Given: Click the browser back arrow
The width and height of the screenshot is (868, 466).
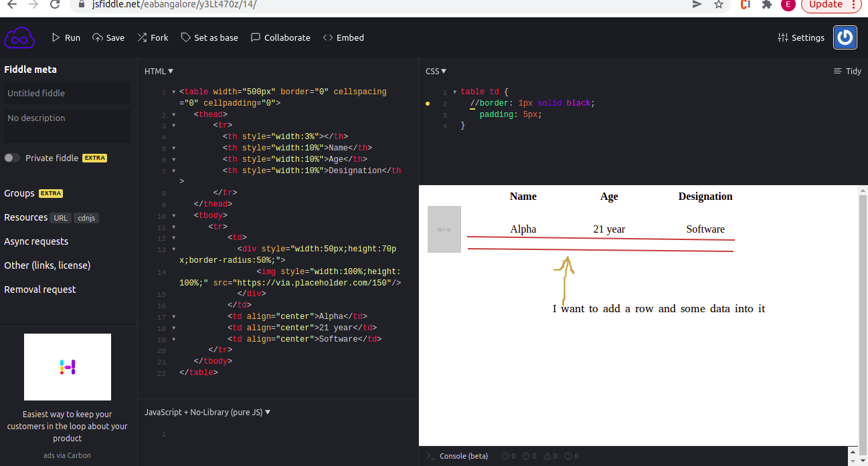Looking at the screenshot, I should 11,4.
